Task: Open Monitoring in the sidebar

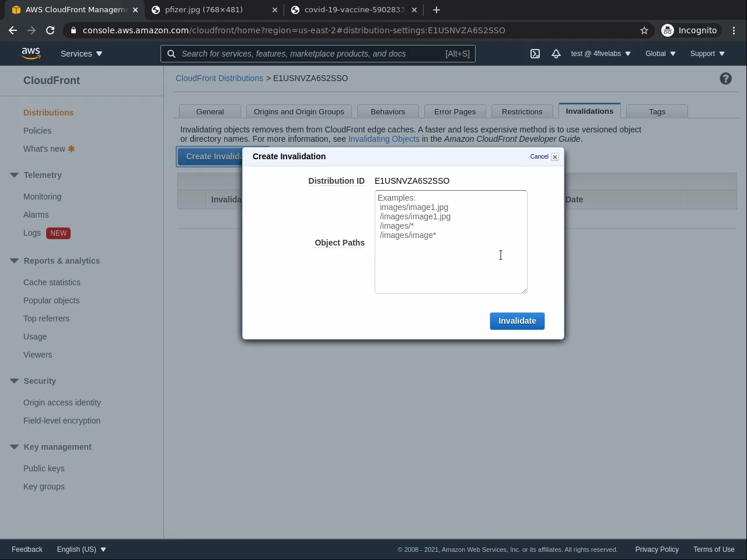Action: (42, 197)
